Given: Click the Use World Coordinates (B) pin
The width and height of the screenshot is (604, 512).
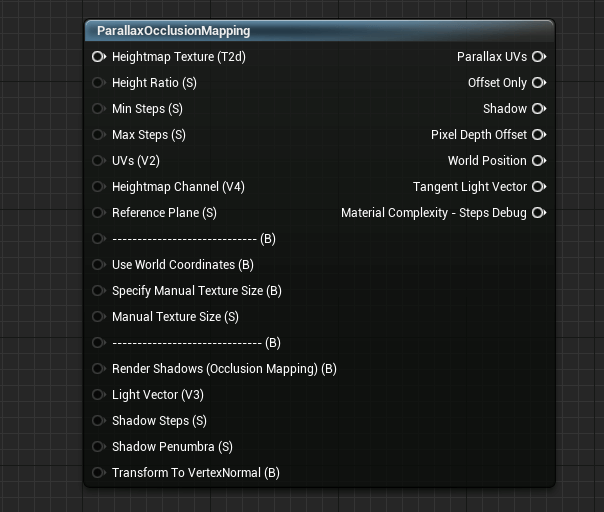Looking at the screenshot, I should (x=98, y=265).
